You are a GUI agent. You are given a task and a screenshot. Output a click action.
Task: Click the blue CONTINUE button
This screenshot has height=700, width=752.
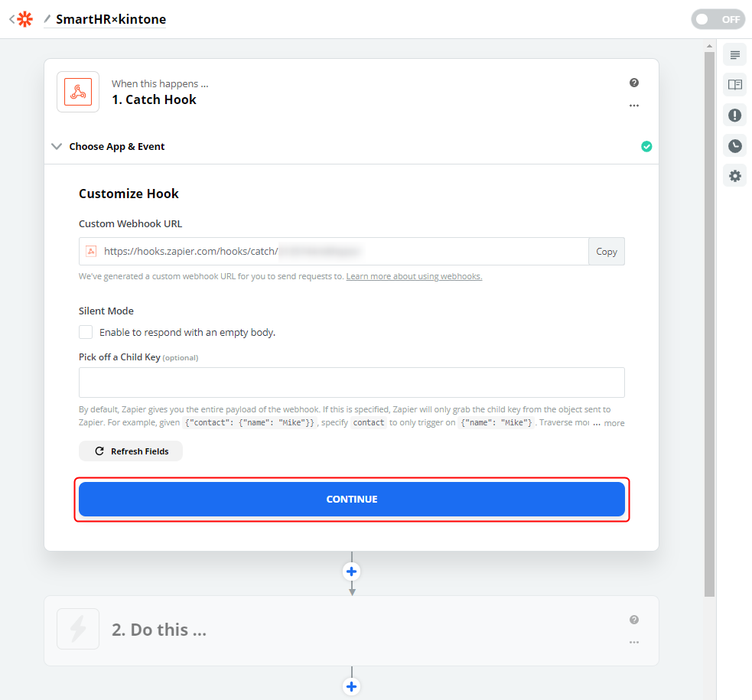click(352, 499)
